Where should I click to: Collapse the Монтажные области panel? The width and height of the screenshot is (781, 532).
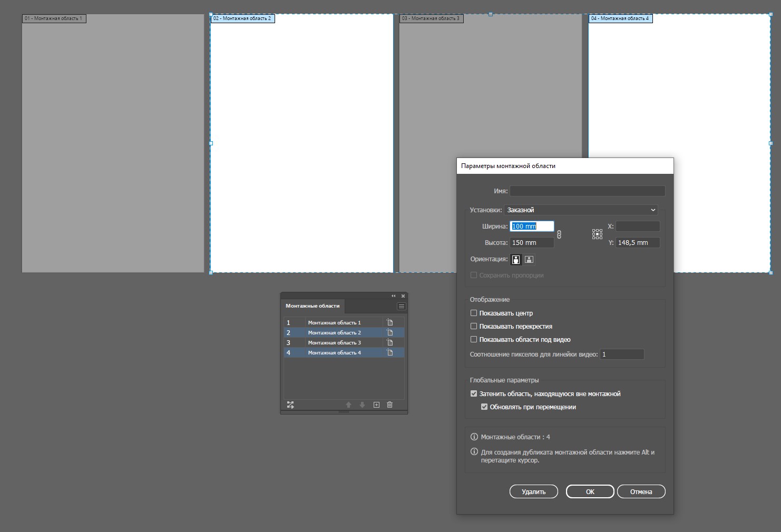point(393,296)
